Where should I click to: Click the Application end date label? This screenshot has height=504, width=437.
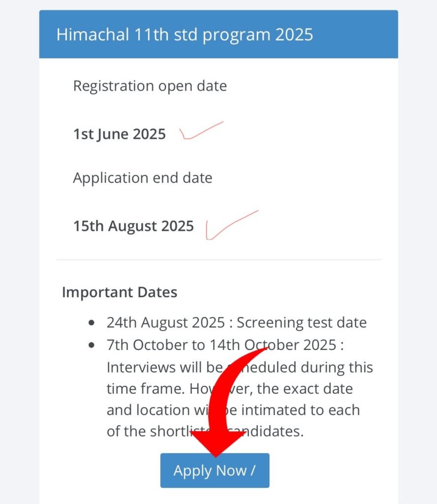click(142, 178)
